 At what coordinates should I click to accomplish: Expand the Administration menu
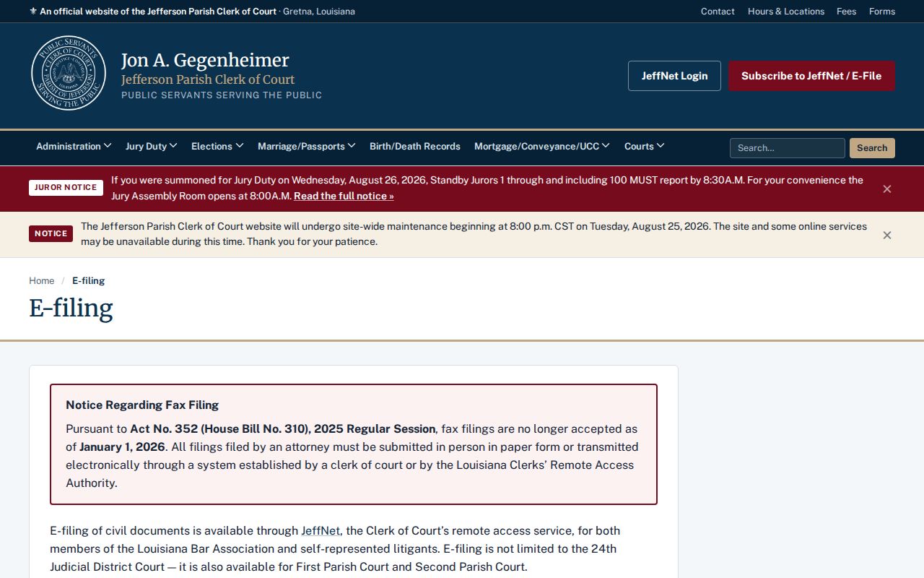coord(74,147)
